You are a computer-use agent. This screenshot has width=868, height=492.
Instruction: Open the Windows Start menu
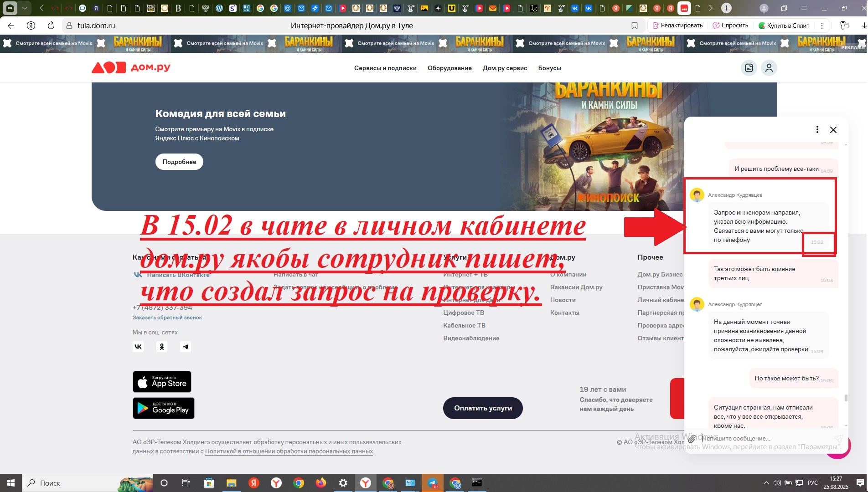click(11, 483)
